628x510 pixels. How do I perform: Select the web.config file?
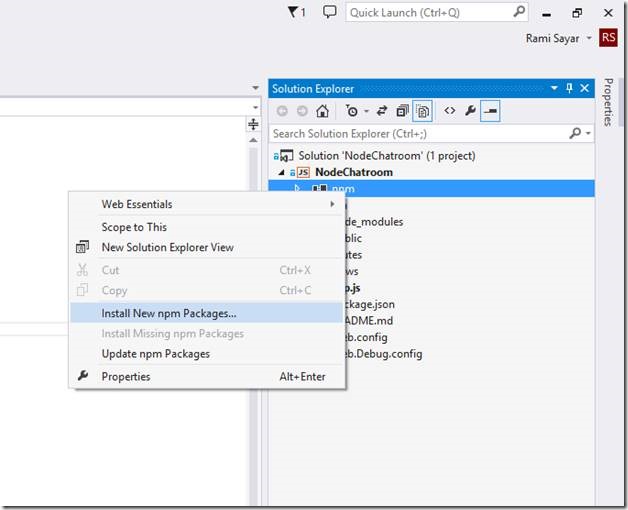pos(367,337)
